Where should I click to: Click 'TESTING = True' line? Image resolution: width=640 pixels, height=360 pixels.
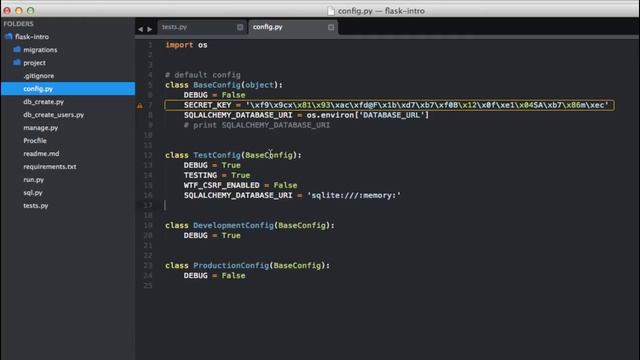pyautogui.click(x=217, y=175)
